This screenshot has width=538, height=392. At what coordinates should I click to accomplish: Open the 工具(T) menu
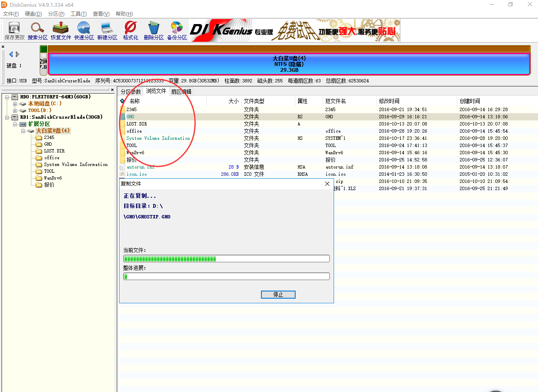point(79,14)
